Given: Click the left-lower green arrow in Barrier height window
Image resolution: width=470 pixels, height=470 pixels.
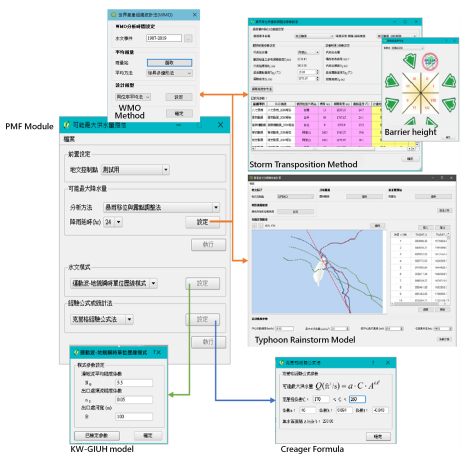Looking at the screenshot, I should click(x=392, y=104).
